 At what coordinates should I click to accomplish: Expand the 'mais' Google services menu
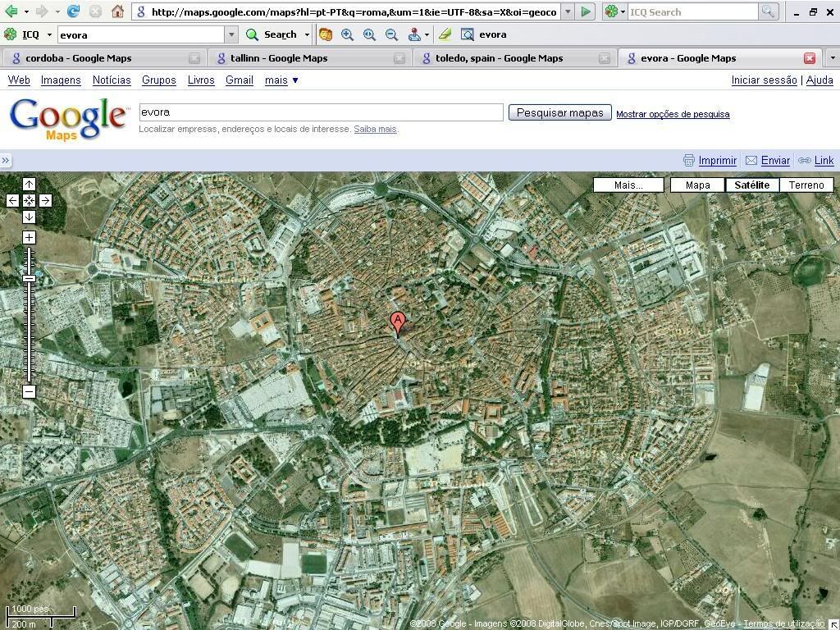(x=281, y=80)
